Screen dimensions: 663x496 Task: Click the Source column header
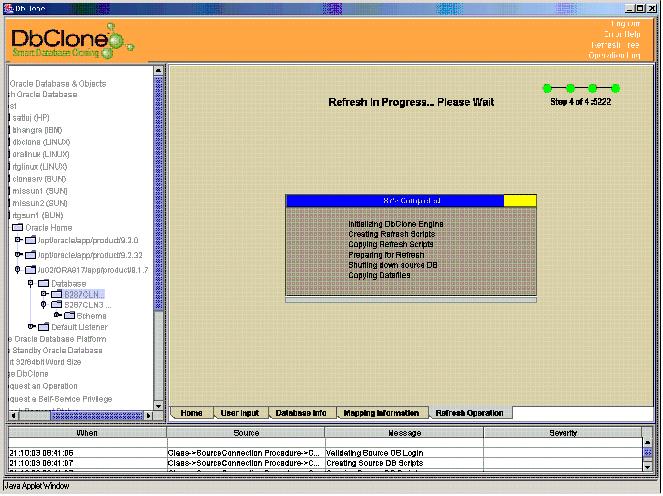[x=246, y=433]
